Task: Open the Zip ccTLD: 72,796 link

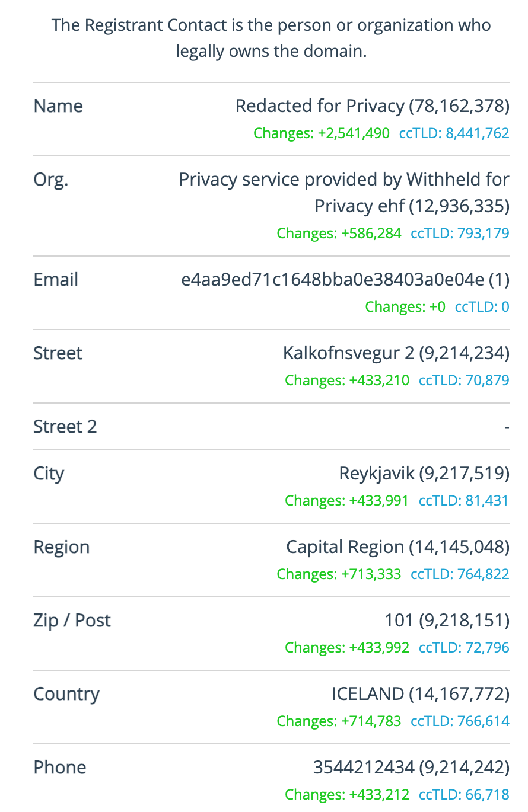Action: [x=464, y=648]
